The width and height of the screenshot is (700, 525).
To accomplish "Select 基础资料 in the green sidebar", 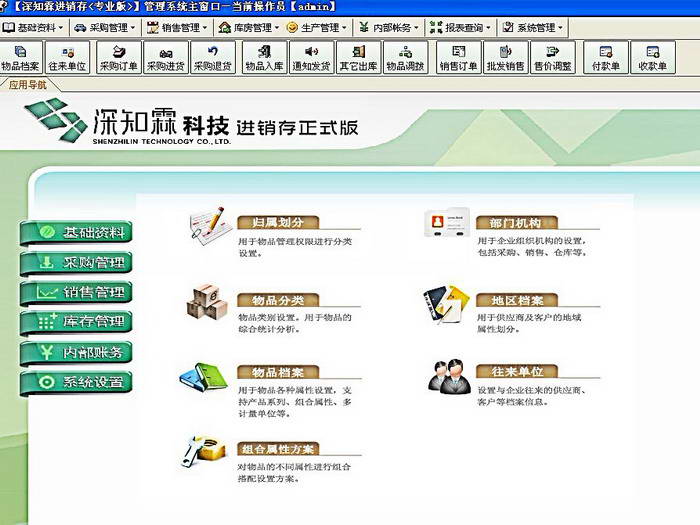I will point(76,232).
